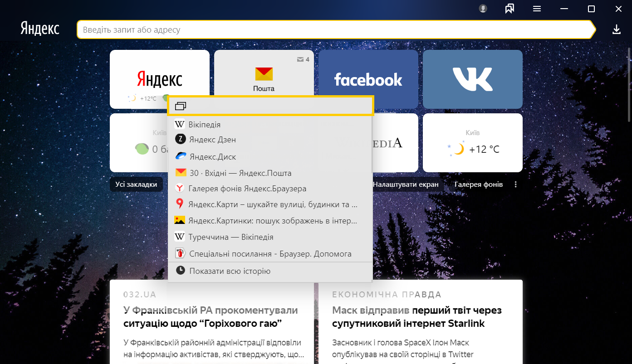This screenshot has width=632, height=364.
Task: Click the Яндекс logo at top left
Action: pos(40,29)
